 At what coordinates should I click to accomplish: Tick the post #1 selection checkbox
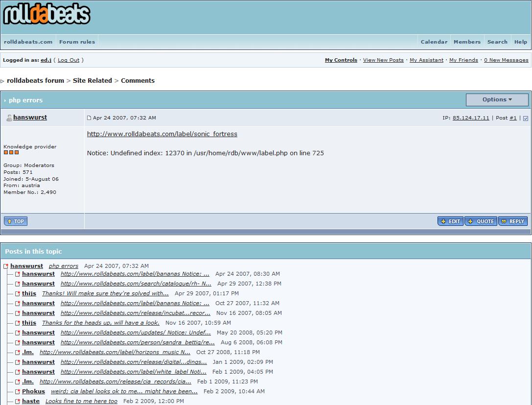tap(526, 118)
